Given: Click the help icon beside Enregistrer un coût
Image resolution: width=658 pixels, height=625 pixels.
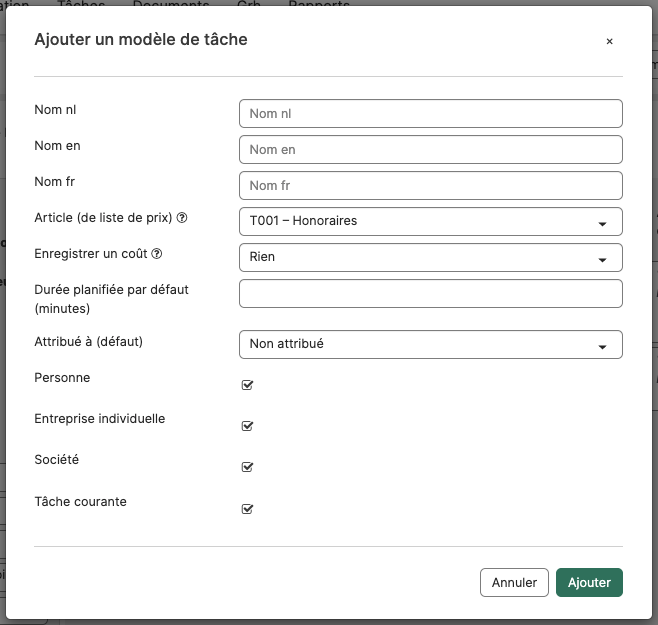Looking at the screenshot, I should pyautogui.click(x=157, y=254).
